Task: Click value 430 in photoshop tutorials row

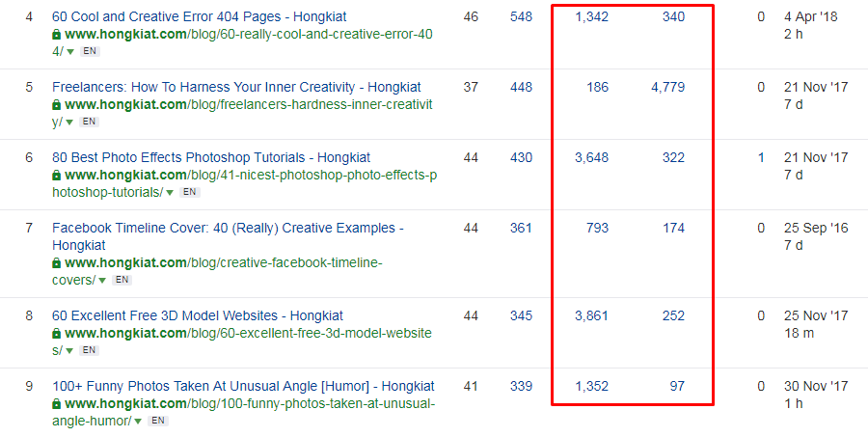Action: click(x=521, y=157)
